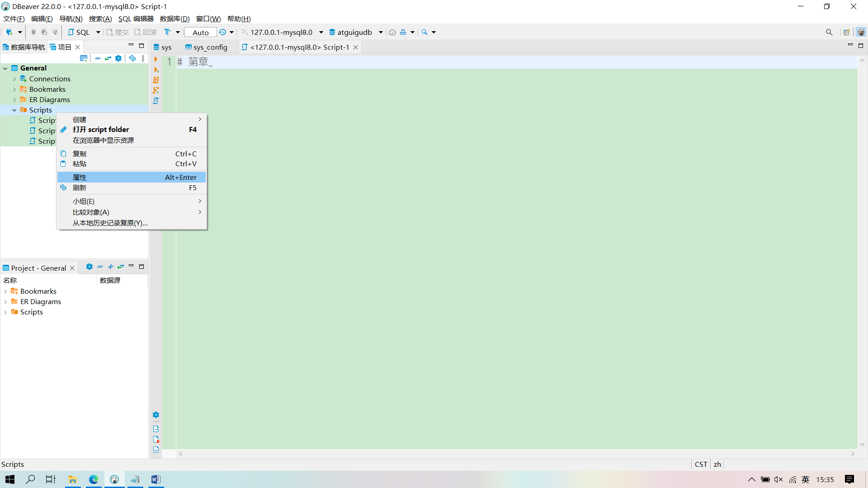Select 属性 in the context menu
Screen dimensions: 868x488
(x=79, y=177)
